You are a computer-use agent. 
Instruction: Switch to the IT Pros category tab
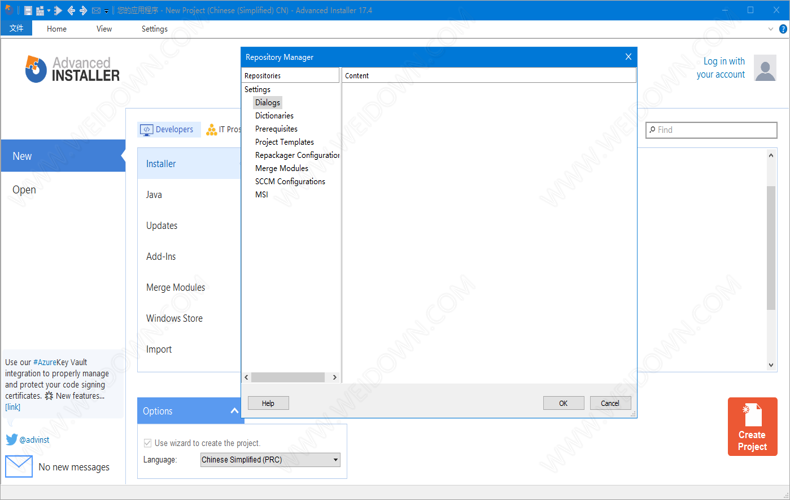(224, 130)
